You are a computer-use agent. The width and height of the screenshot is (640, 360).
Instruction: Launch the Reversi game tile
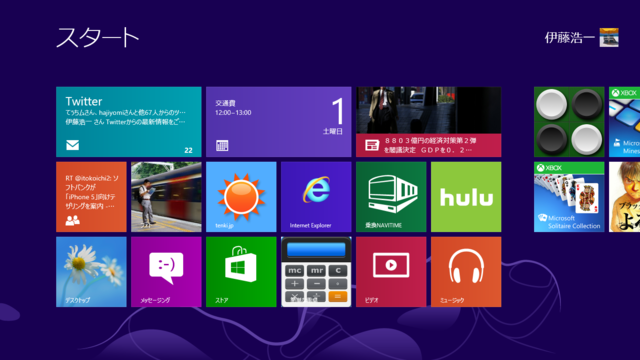569,122
